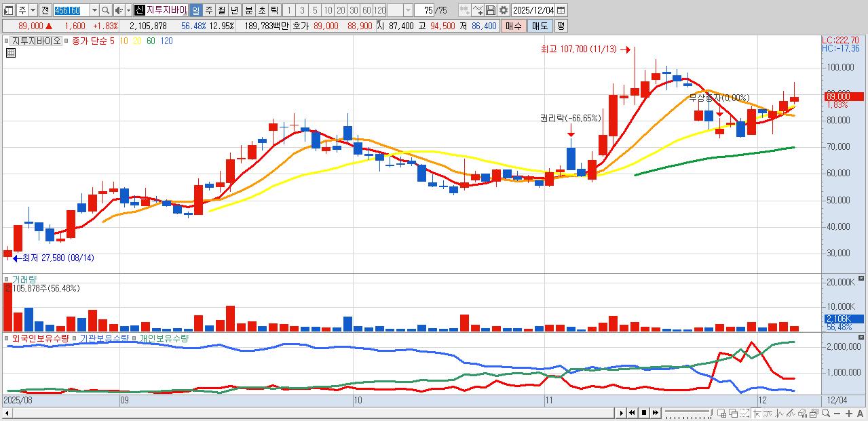This screenshot has height=421, width=868.
Task: Select the 1 interval preset button
Action: click(288, 10)
